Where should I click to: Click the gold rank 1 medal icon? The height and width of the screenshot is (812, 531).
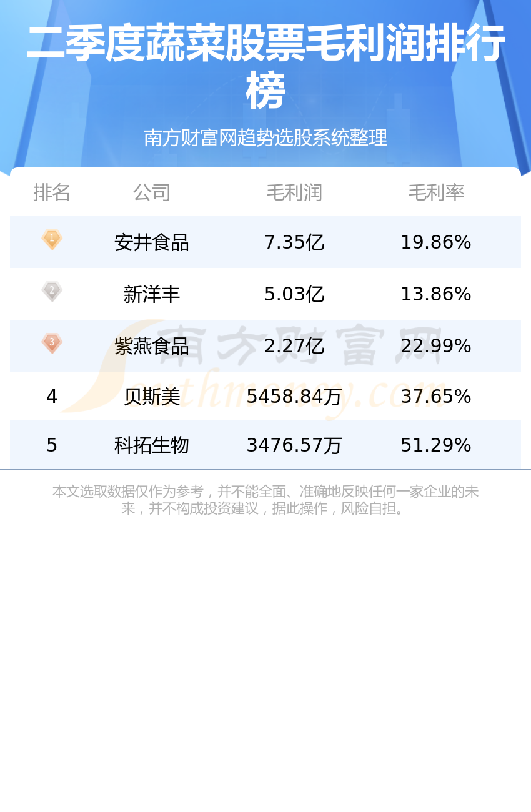click(52, 240)
